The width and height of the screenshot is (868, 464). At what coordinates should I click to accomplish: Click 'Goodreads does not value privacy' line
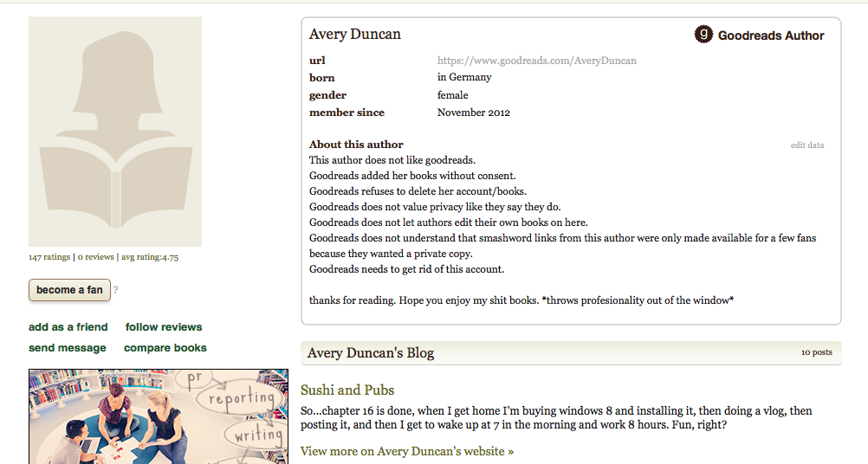(435, 207)
